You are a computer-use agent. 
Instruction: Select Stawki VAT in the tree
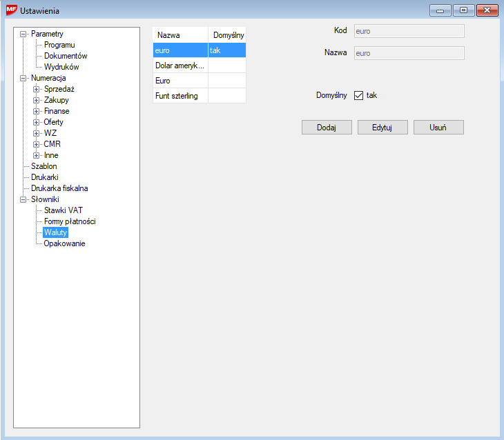click(63, 210)
